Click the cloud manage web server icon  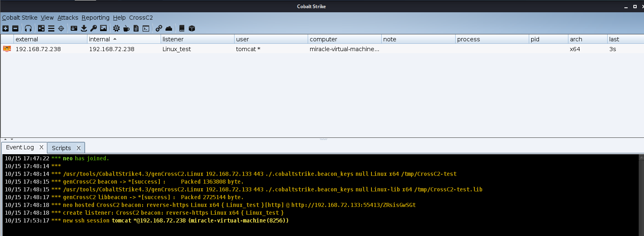(x=169, y=28)
